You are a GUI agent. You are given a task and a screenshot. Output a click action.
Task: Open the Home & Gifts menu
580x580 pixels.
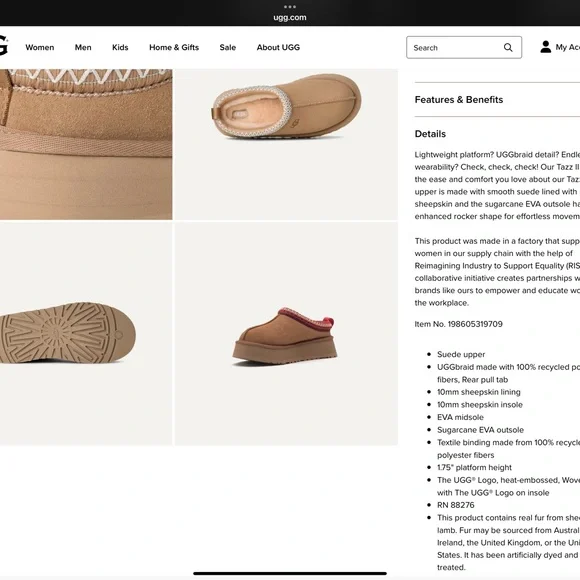[x=174, y=47]
